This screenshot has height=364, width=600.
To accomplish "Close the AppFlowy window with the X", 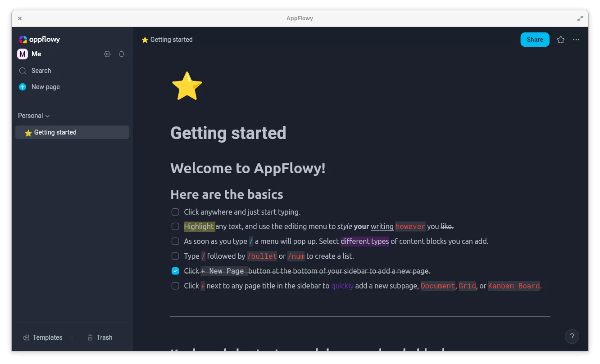I will click(20, 18).
